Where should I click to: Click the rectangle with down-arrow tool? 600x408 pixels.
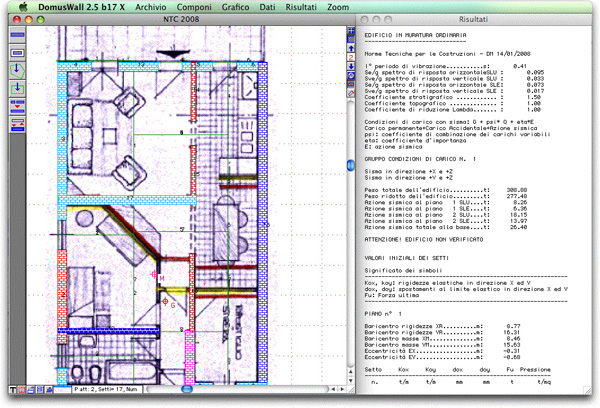(17, 87)
